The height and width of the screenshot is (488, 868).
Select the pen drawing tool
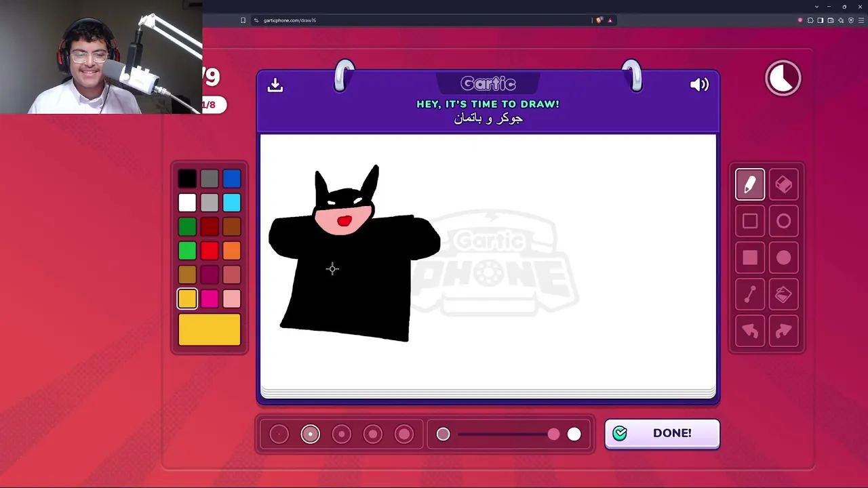(750, 184)
